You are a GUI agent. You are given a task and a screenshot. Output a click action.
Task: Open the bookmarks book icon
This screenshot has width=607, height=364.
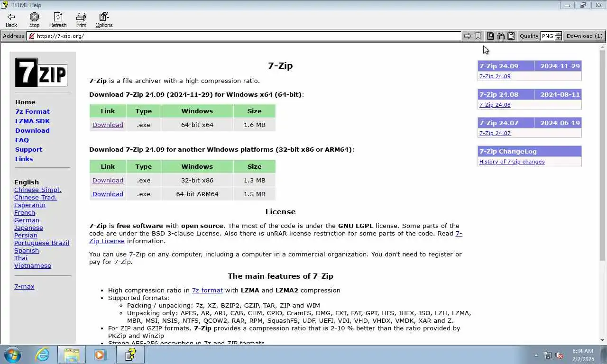[x=490, y=36]
